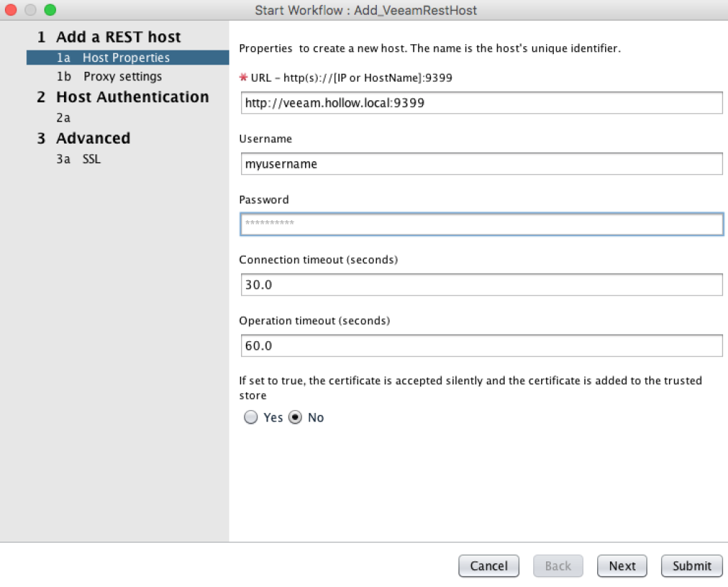Viewport: 728px width, 587px height.
Task: Click the Next button
Action: 621,566
